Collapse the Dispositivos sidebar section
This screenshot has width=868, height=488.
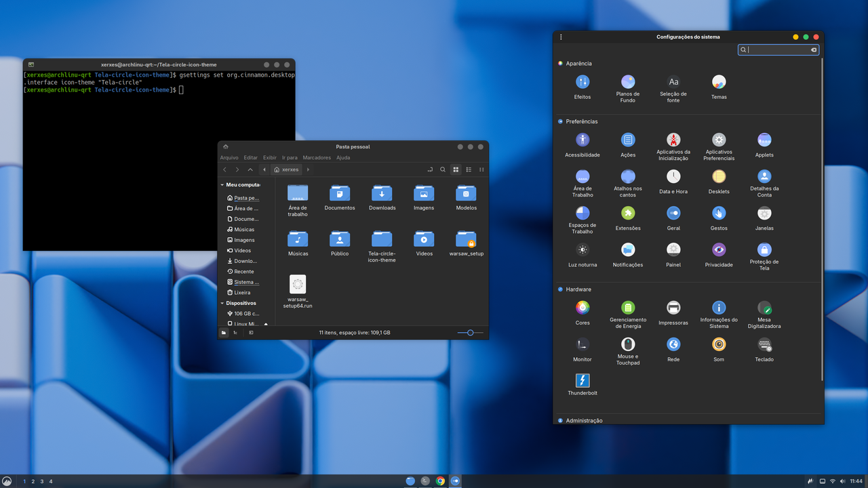click(x=222, y=303)
